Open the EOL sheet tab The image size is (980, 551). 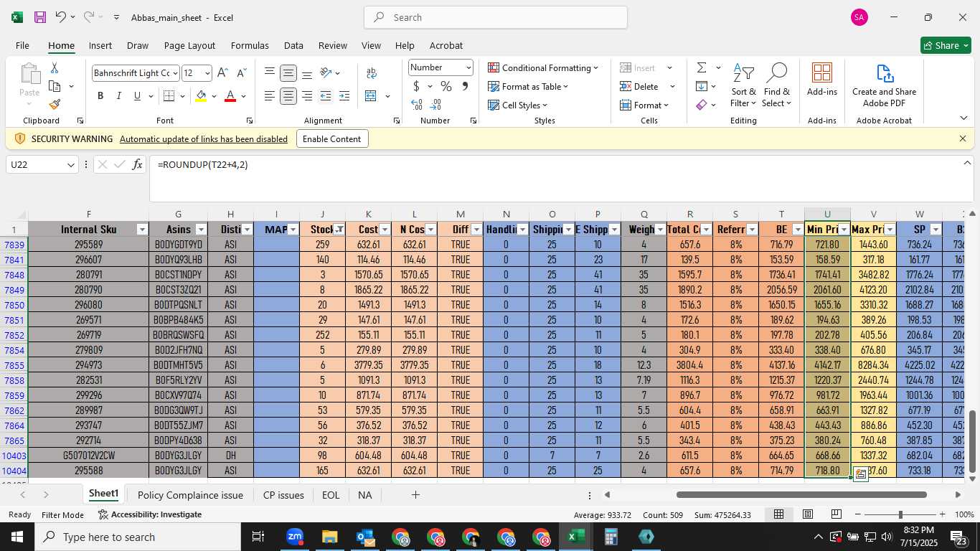tap(331, 495)
